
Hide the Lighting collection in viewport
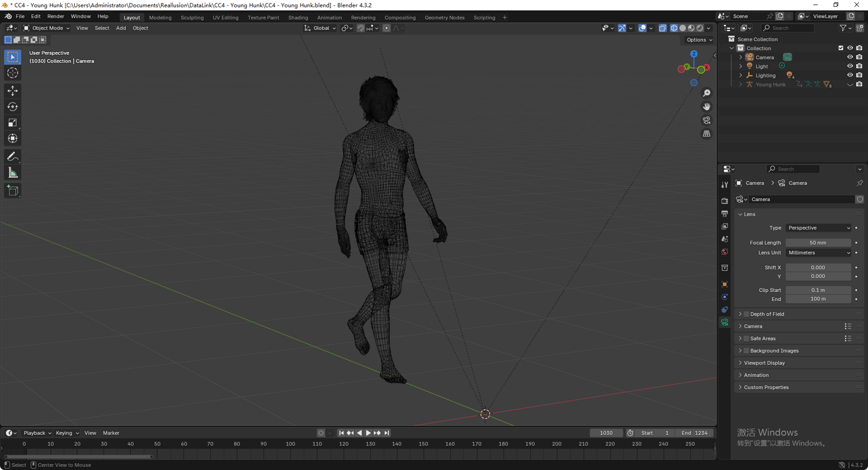tap(850, 75)
